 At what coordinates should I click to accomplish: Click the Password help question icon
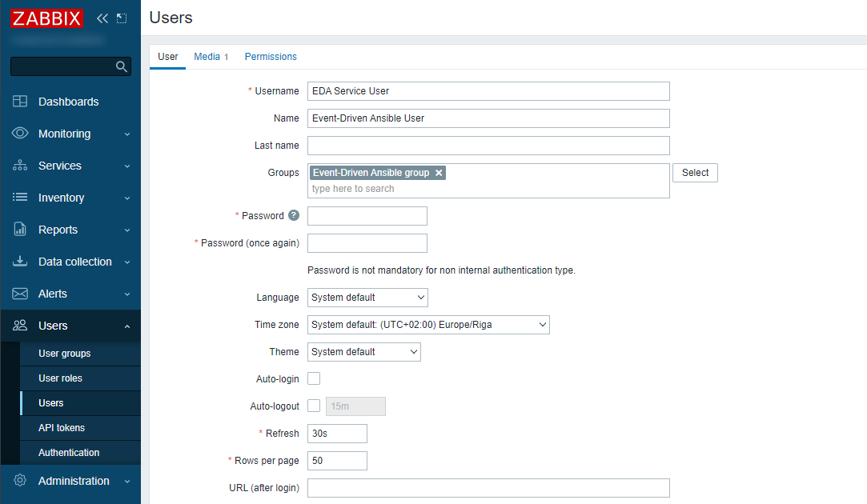pyautogui.click(x=294, y=216)
